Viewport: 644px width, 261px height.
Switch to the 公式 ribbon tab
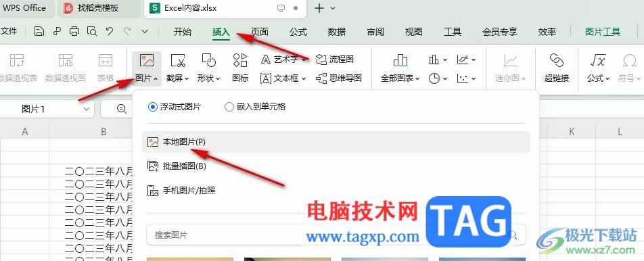click(298, 32)
